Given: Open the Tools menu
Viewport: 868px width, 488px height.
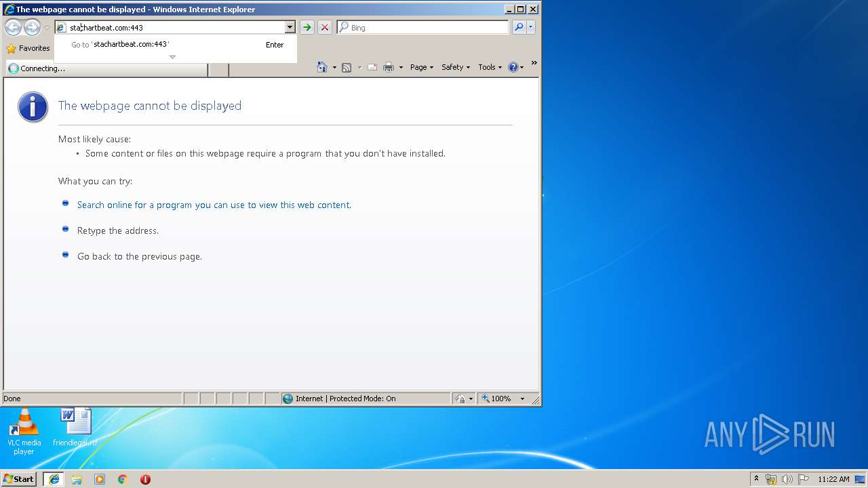Looking at the screenshot, I should click(490, 67).
